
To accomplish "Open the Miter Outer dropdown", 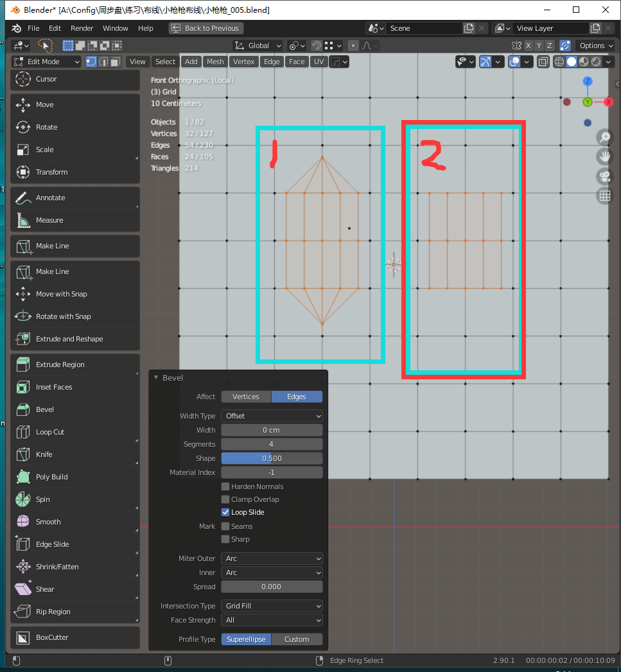I will pyautogui.click(x=272, y=558).
